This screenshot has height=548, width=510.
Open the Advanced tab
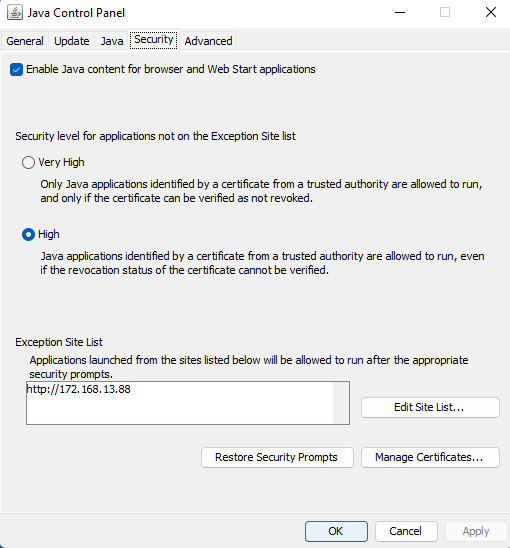coord(208,41)
